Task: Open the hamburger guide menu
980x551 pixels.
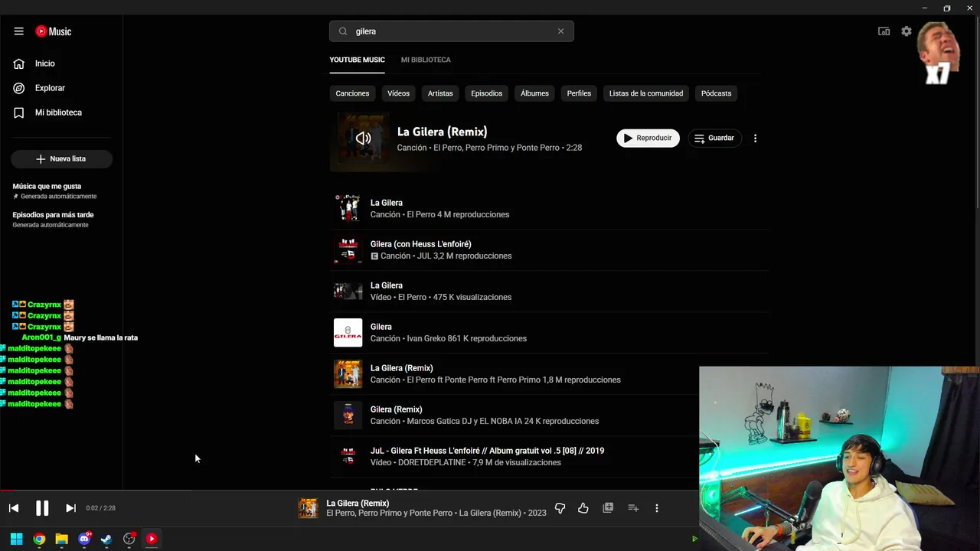Action: pyautogui.click(x=18, y=31)
